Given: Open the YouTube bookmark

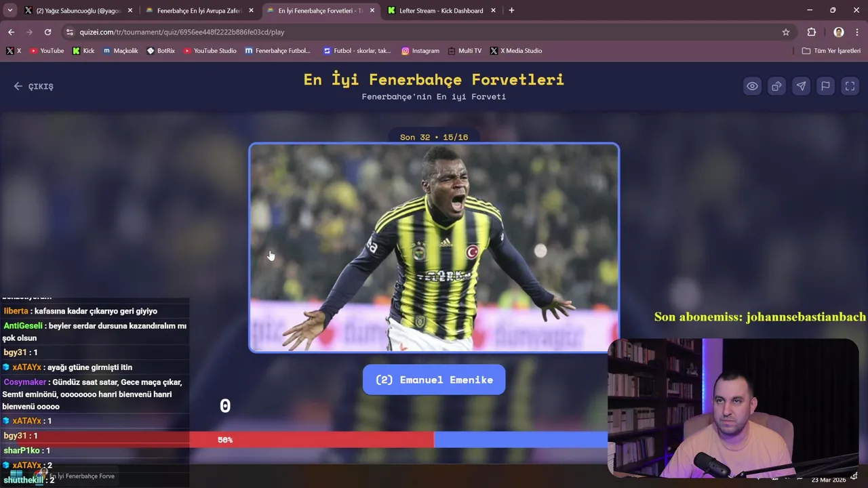Looking at the screenshot, I should click(47, 51).
